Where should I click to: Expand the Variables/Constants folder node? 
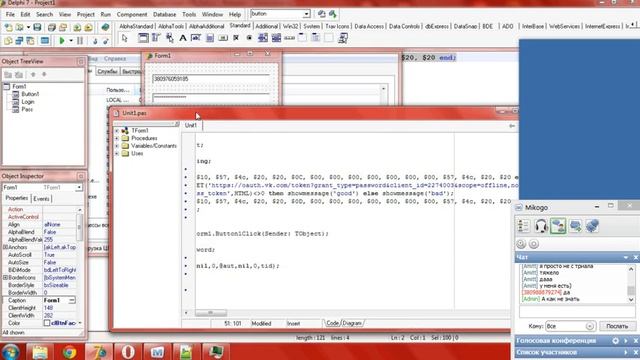117,146
